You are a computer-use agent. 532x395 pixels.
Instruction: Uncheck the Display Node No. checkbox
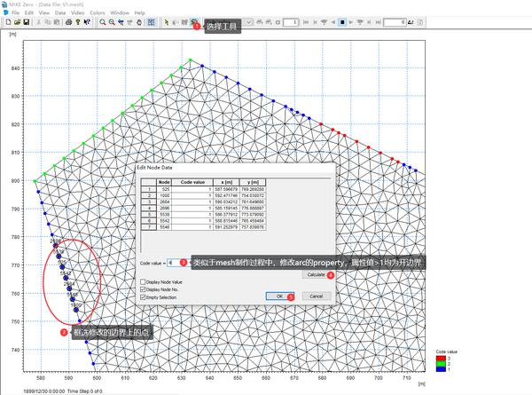[x=145, y=290]
